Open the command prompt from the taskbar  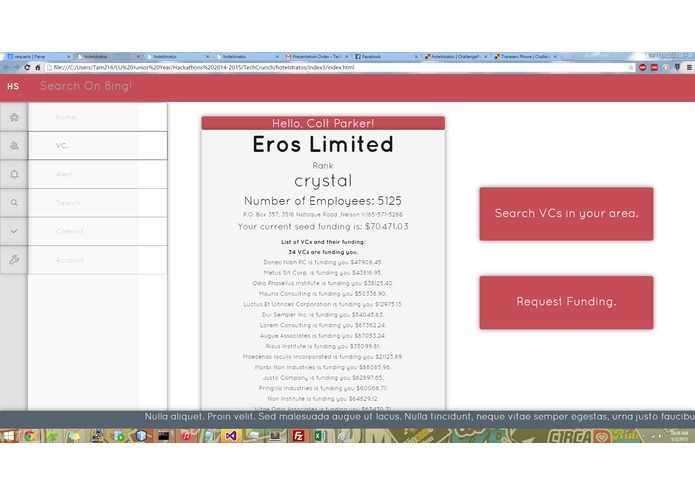coord(164,436)
